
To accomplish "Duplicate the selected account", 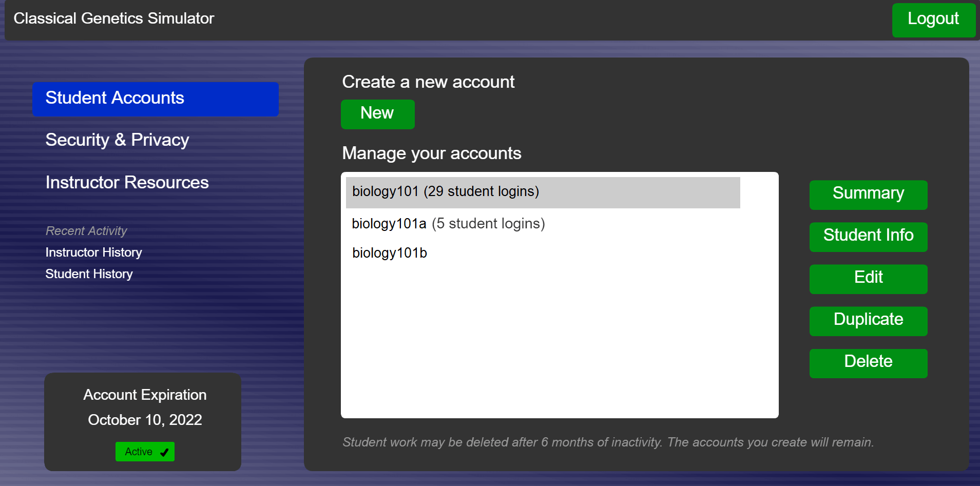I will tap(868, 321).
